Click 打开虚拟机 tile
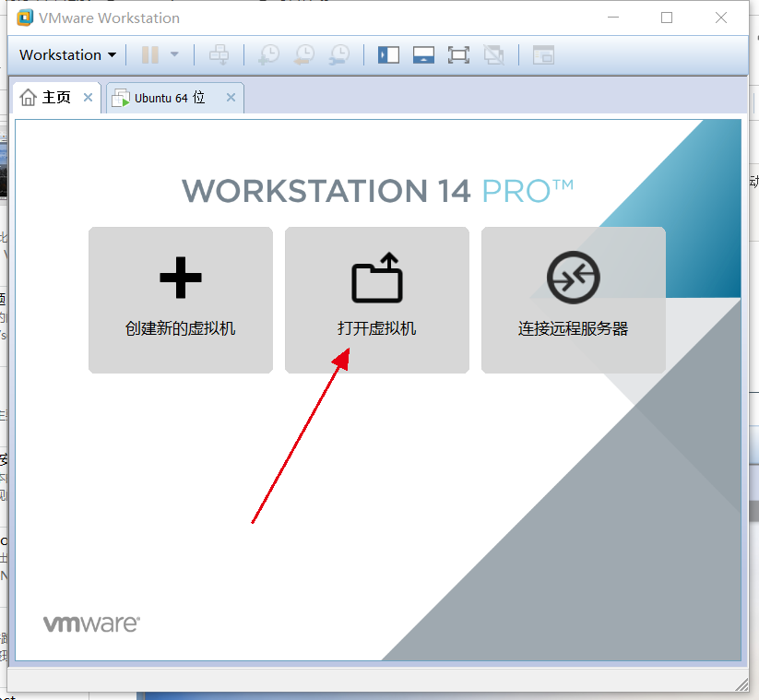This screenshot has width=759, height=700. (x=377, y=300)
